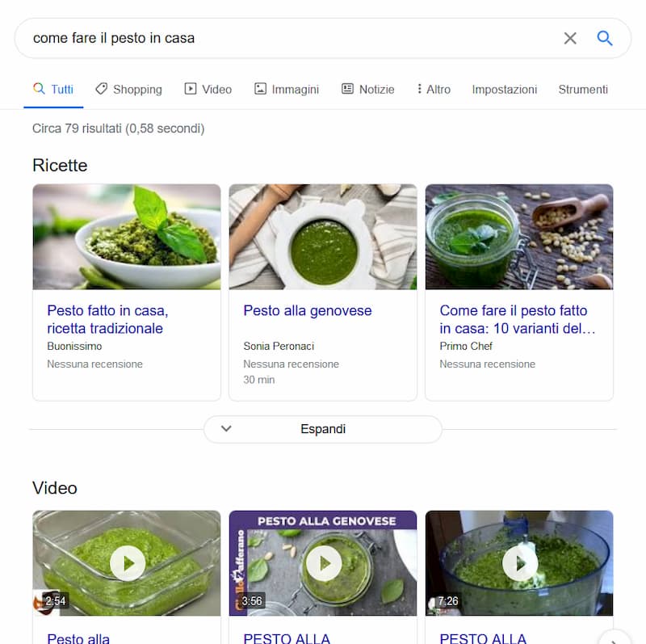Viewport: 646px width, 644px height.
Task: Play the third pesto video (7:26)
Action: (x=519, y=563)
